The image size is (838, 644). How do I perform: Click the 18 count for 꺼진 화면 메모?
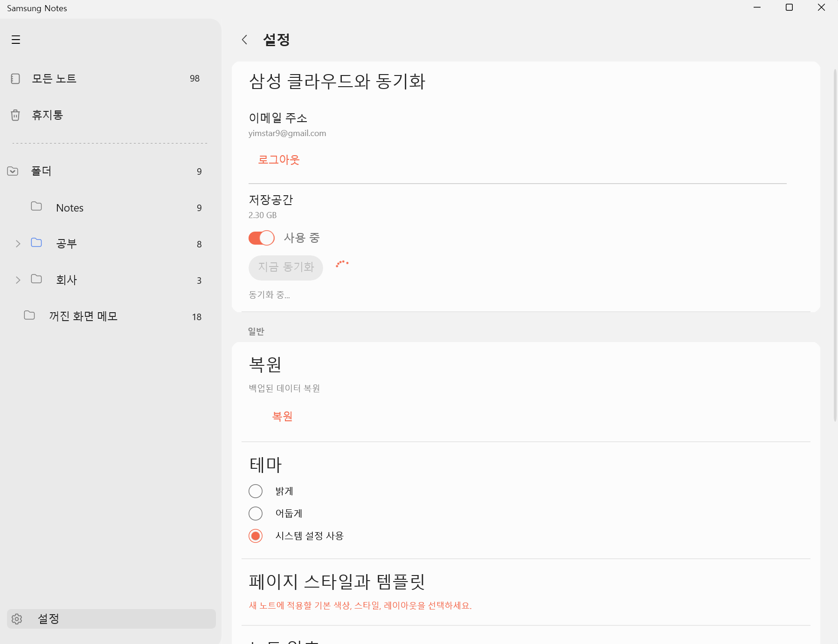[197, 317]
